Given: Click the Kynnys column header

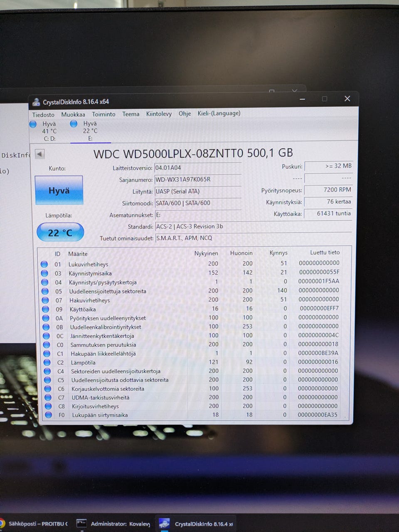Looking at the screenshot, I should [x=278, y=252].
